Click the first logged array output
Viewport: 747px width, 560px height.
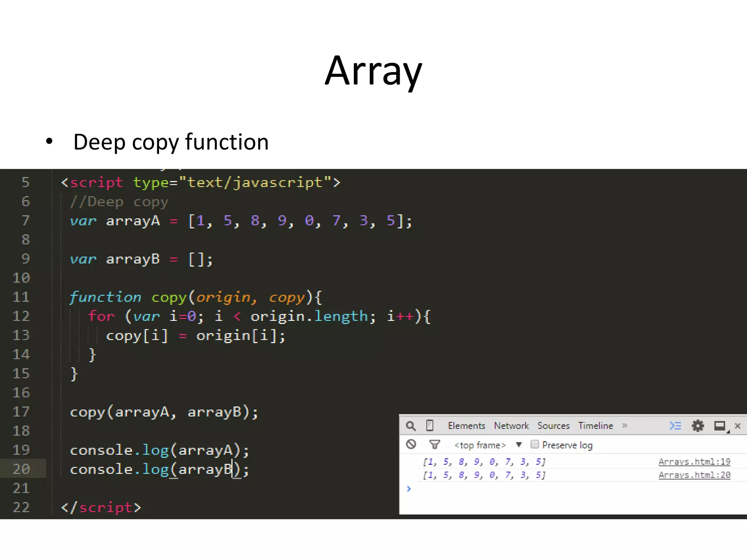[x=484, y=462]
